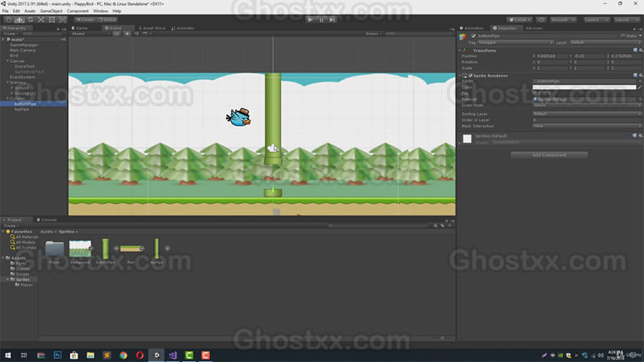
Task: Open Chrome from the taskbar
Action: (123, 355)
